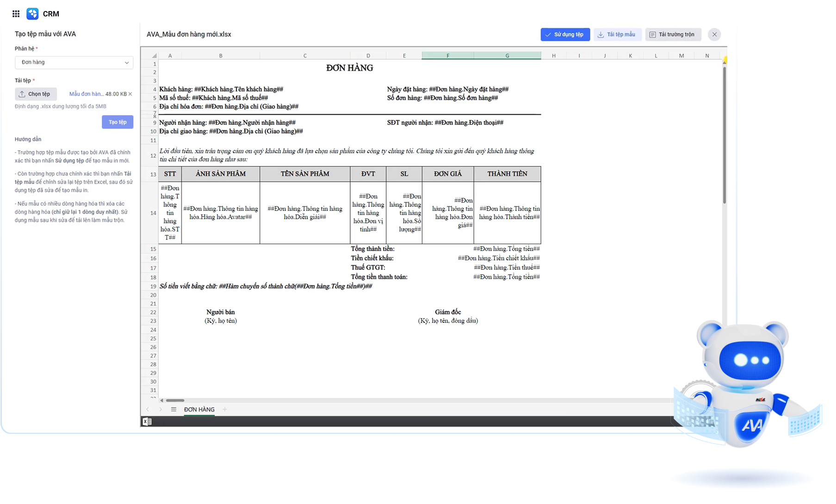Select column F header
This screenshot has height=504, width=836.
click(447, 55)
